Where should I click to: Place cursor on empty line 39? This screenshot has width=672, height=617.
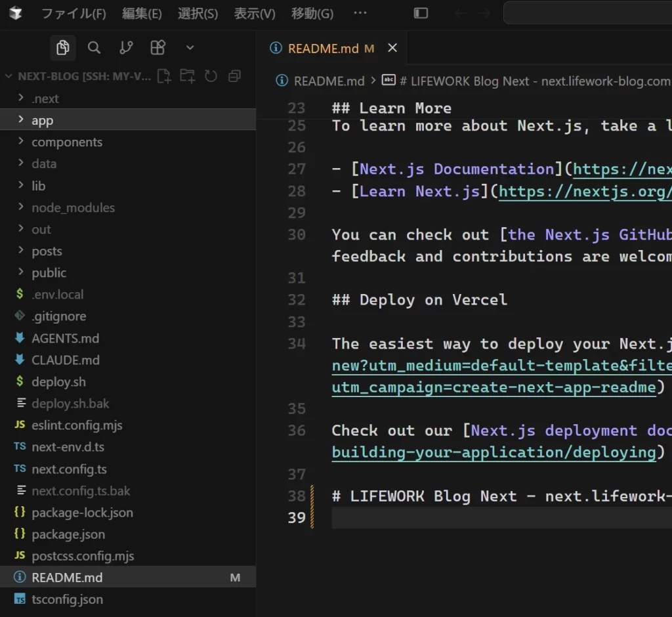click(x=501, y=518)
